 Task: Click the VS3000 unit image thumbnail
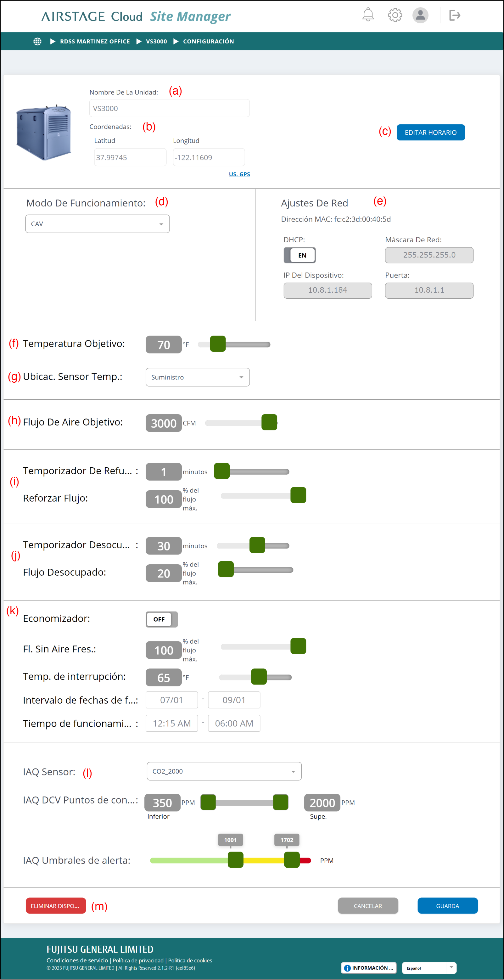tap(44, 132)
